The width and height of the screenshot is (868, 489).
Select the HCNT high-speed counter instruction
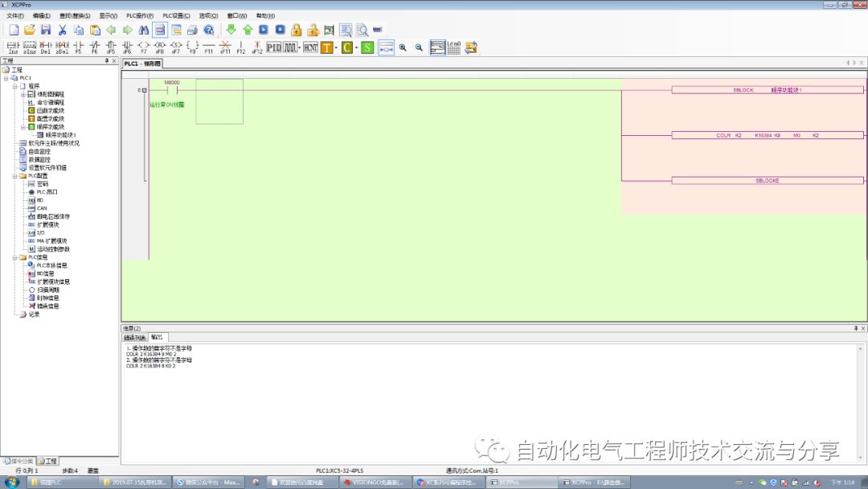click(x=310, y=47)
